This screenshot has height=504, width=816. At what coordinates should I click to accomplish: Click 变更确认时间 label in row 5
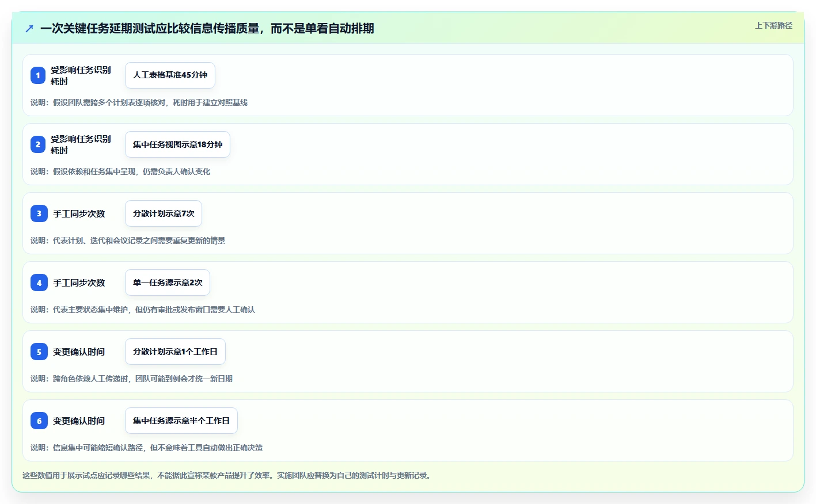coord(79,352)
